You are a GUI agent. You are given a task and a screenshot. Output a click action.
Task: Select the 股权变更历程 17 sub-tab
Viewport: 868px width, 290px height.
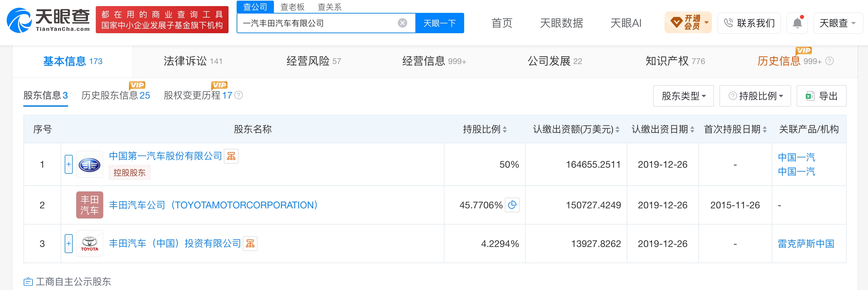pyautogui.click(x=198, y=95)
